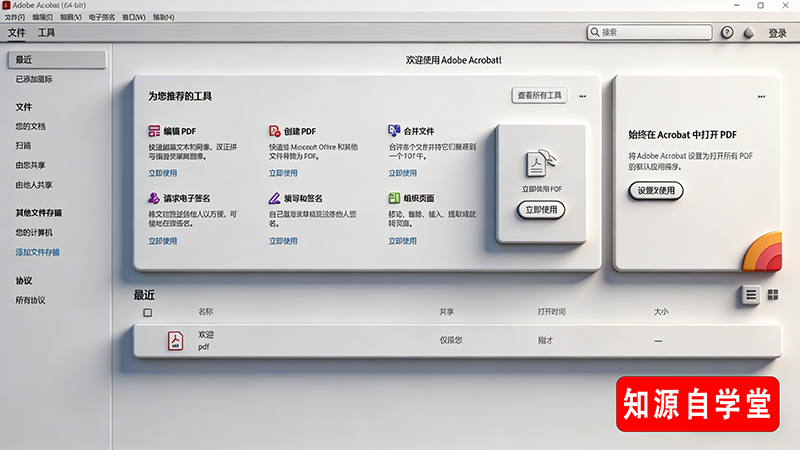The width and height of the screenshot is (800, 450).
Task: Switch recent files to list view
Action: 750,294
